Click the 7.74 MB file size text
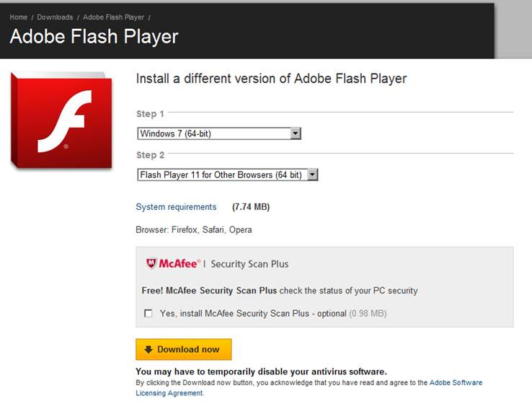The width and height of the screenshot is (532, 406). click(x=251, y=207)
